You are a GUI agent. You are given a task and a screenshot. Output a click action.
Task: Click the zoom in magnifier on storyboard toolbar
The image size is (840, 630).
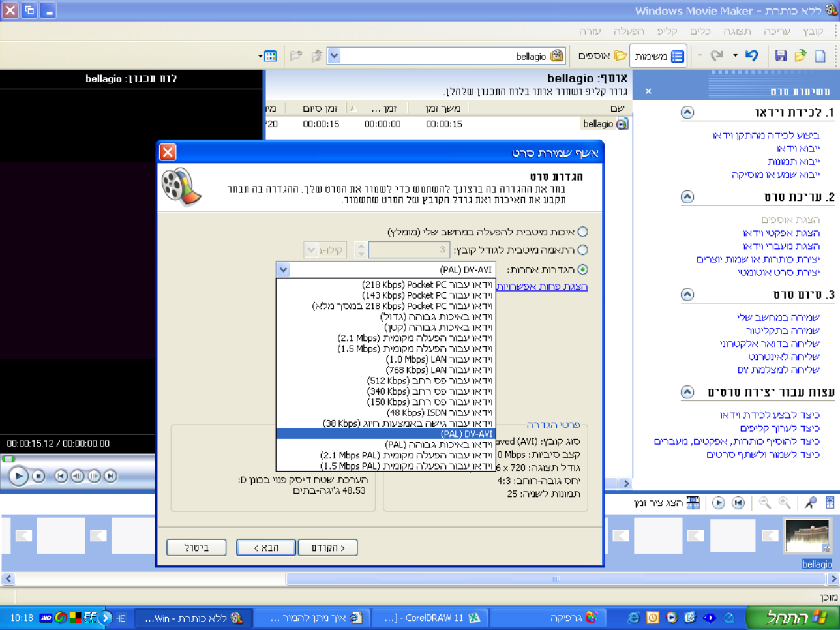(x=785, y=503)
